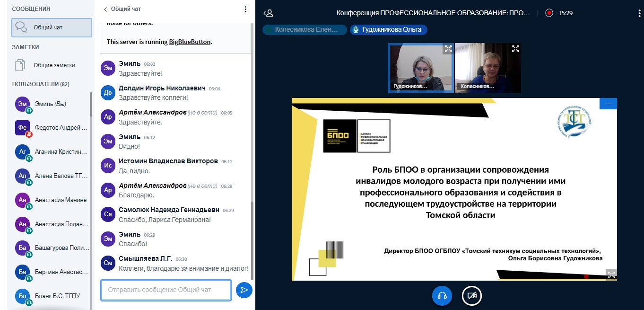This screenshot has height=310, width=644.
Task: Click the send message arrow button
Action: click(244, 290)
